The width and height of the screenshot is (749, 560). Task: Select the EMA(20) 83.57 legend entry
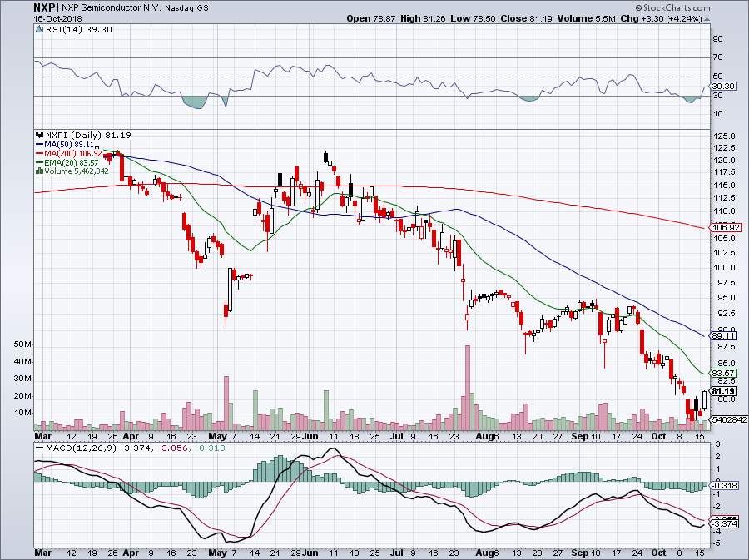[x=67, y=163]
